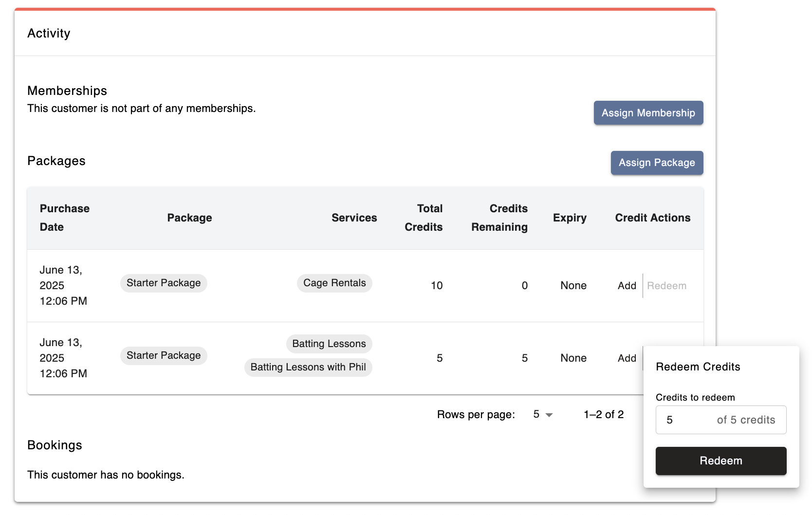Sort by the Total Credits column header
The image size is (812, 515).
(x=424, y=218)
